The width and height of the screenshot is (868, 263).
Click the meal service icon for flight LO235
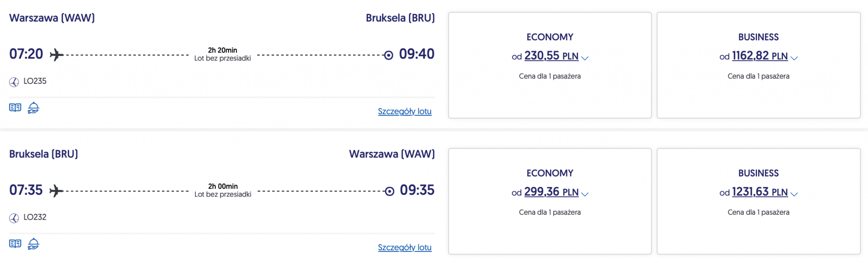click(33, 108)
